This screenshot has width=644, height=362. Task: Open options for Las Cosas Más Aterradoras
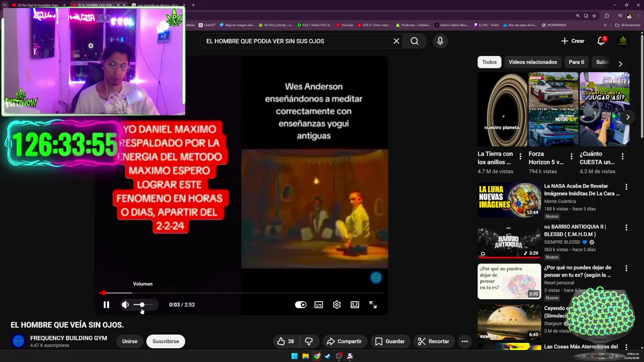626,347
